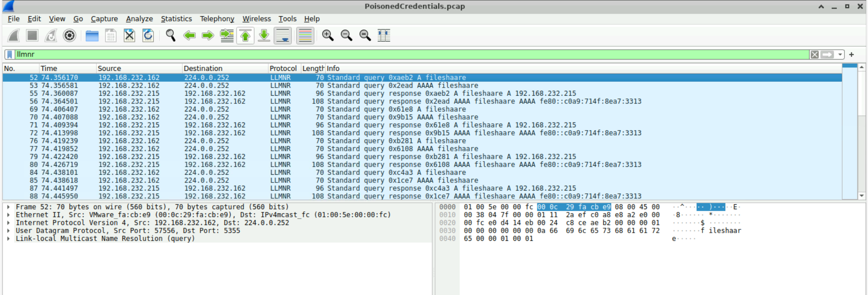This screenshot has height=295, width=868.
Task: Expand Internet Protocol Version 4 node
Action: (9, 223)
